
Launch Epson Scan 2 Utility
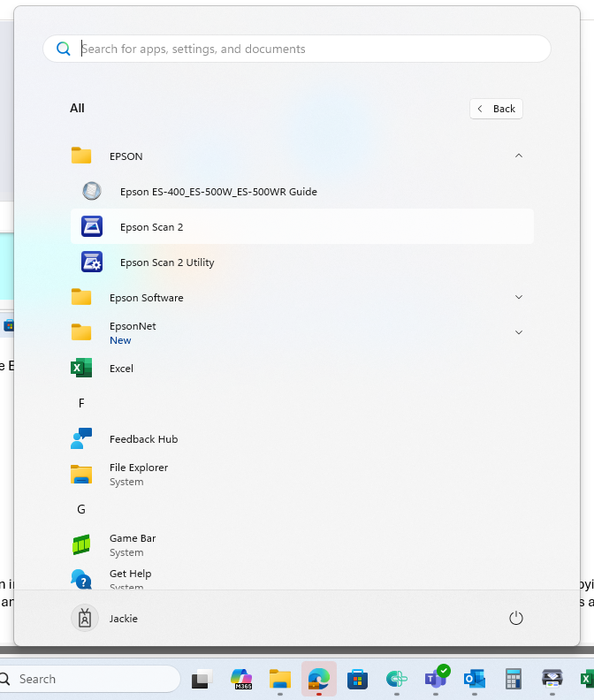pyautogui.click(x=302, y=262)
